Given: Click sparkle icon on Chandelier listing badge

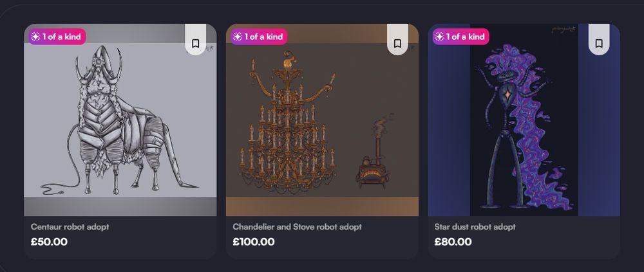Looking at the screenshot, I should tap(237, 37).
